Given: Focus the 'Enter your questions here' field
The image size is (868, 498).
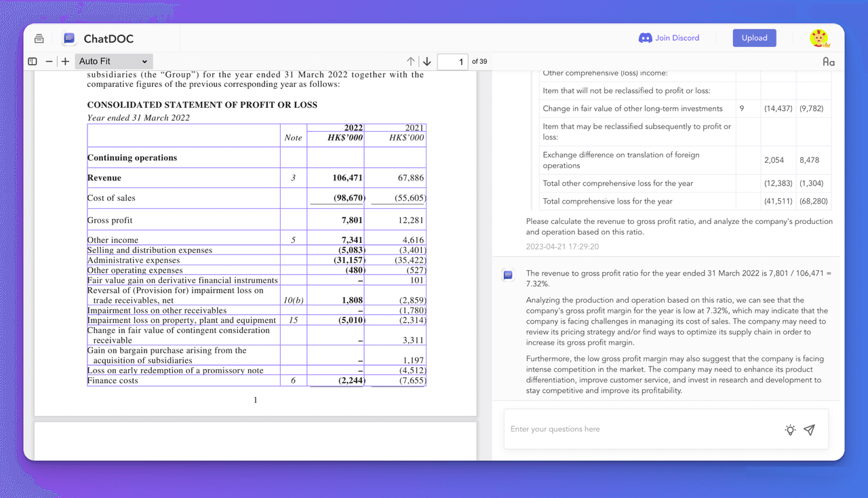Looking at the screenshot, I should pyautogui.click(x=637, y=429).
